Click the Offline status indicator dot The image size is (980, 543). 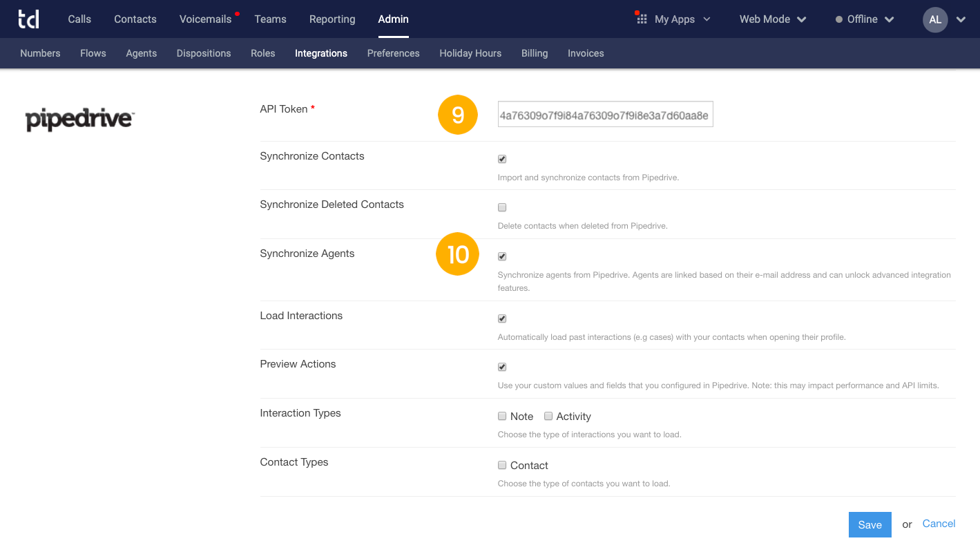(x=839, y=19)
